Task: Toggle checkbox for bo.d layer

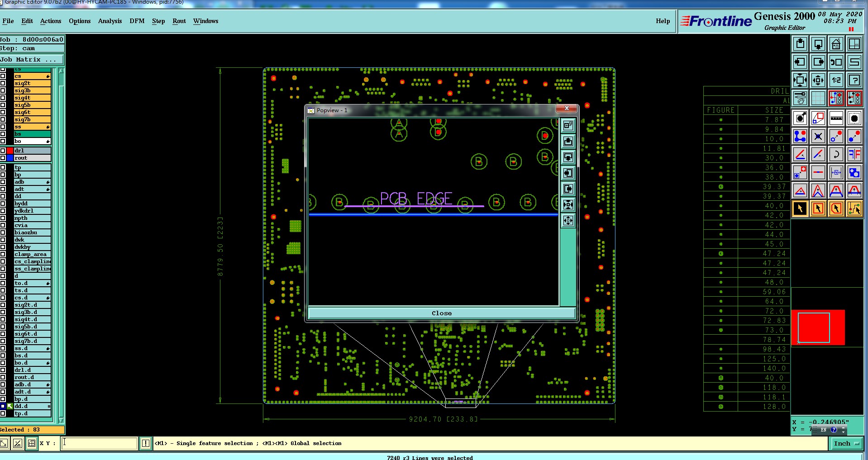Action: coord(3,363)
